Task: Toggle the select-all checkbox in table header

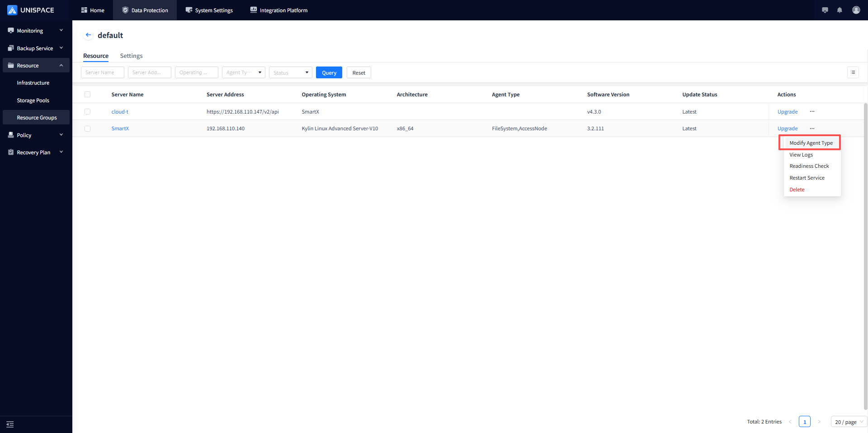Action: 88,95
